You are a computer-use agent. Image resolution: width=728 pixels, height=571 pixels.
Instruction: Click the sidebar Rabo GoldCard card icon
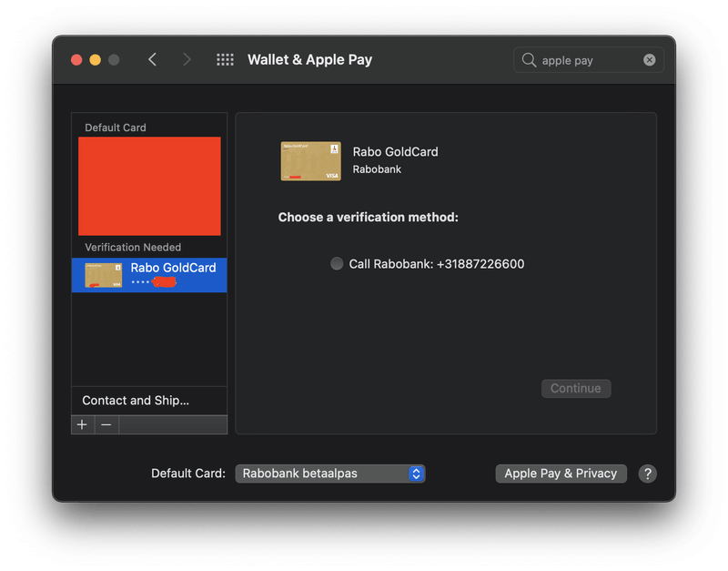pyautogui.click(x=104, y=275)
